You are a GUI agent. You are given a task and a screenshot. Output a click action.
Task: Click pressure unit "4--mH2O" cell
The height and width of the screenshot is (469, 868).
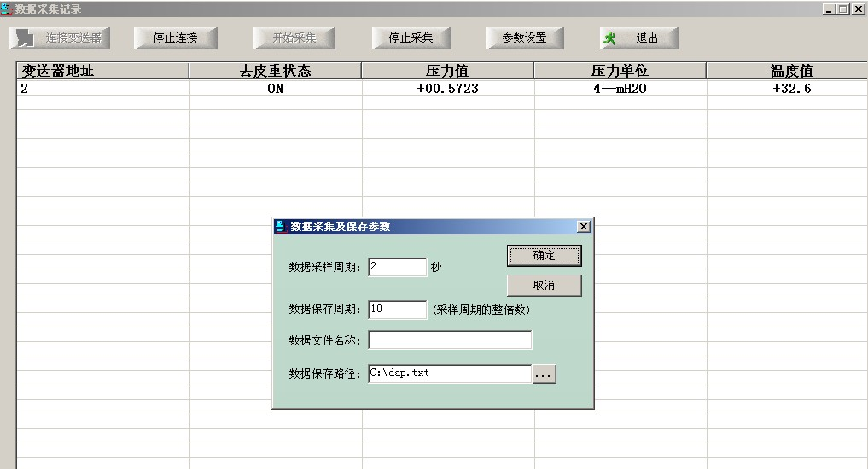tap(620, 89)
